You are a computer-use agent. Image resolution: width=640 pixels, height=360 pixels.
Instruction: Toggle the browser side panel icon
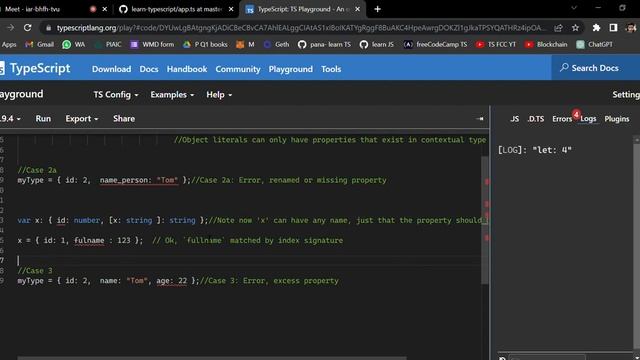point(613,28)
